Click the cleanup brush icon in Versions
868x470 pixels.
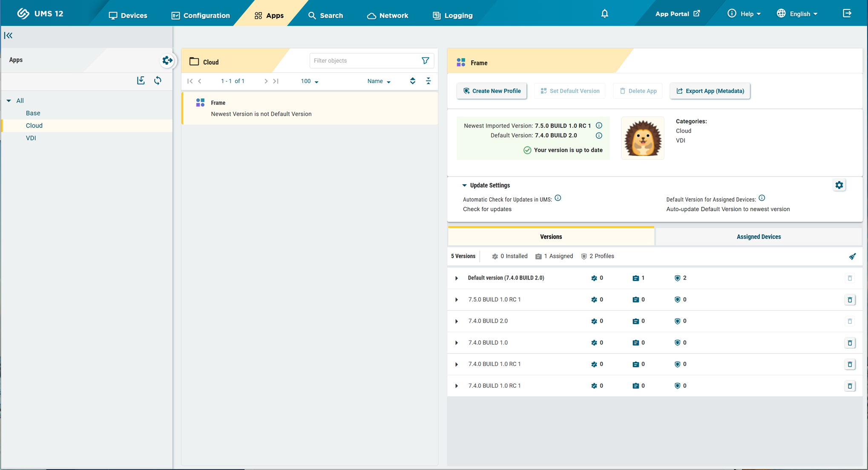click(x=852, y=257)
